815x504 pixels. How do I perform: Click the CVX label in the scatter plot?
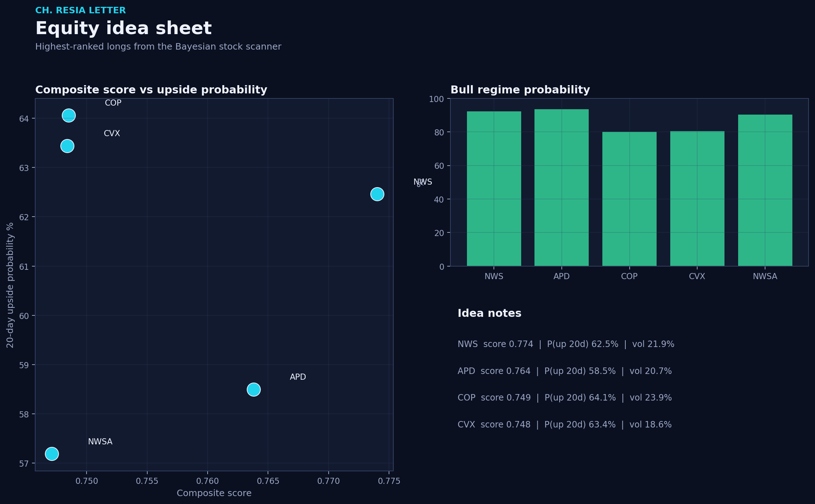click(112, 133)
